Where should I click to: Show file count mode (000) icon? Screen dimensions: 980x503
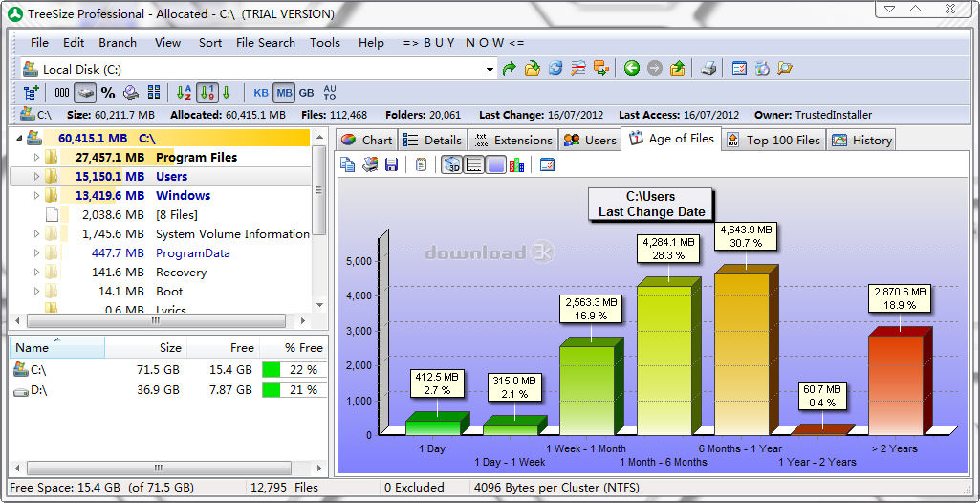click(x=62, y=93)
